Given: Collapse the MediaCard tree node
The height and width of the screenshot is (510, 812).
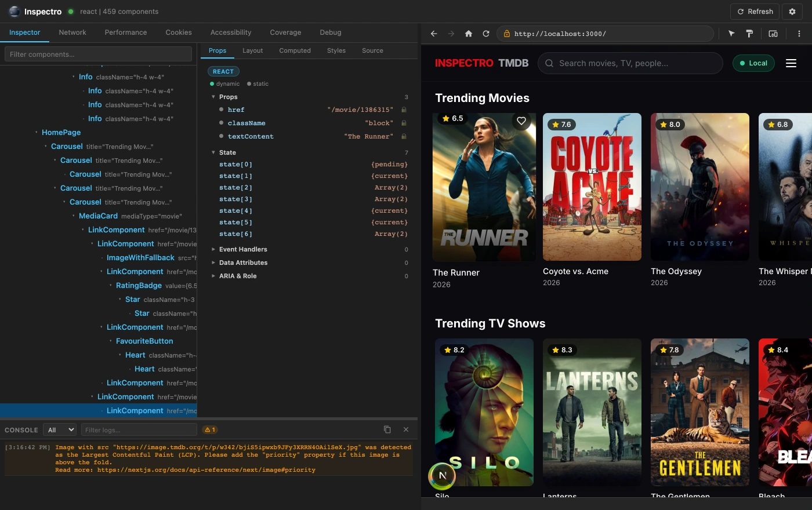Looking at the screenshot, I should pos(74,216).
